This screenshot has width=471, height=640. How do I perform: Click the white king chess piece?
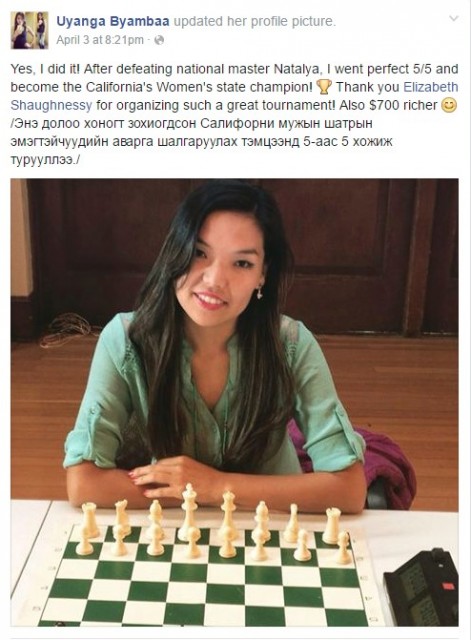[x=189, y=512]
